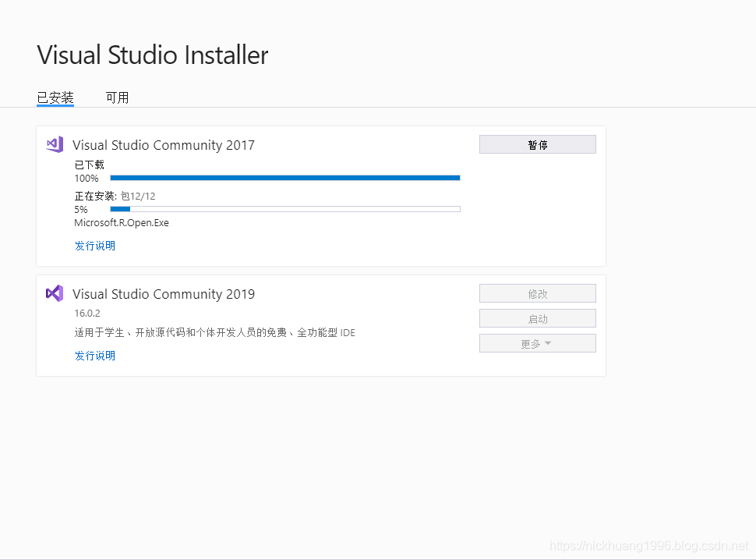Viewport: 756px width, 560px height.
Task: Pause the installation with 暂停 button
Action: [x=538, y=145]
